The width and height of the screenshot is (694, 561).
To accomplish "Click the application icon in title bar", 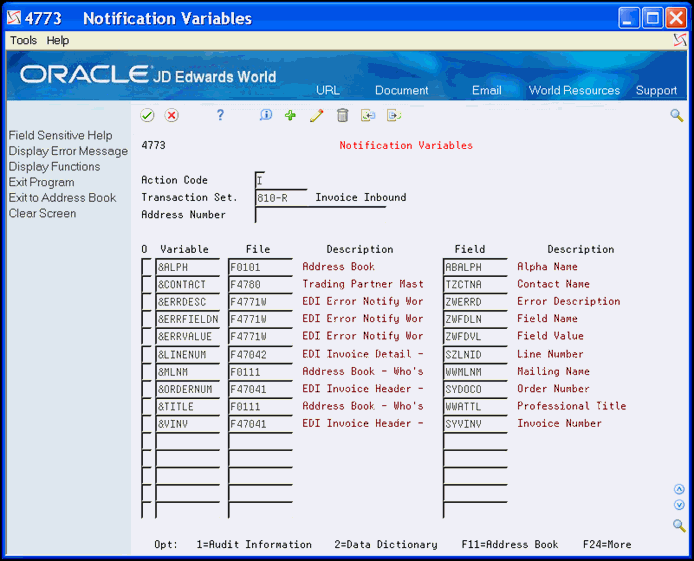I will [14, 18].
